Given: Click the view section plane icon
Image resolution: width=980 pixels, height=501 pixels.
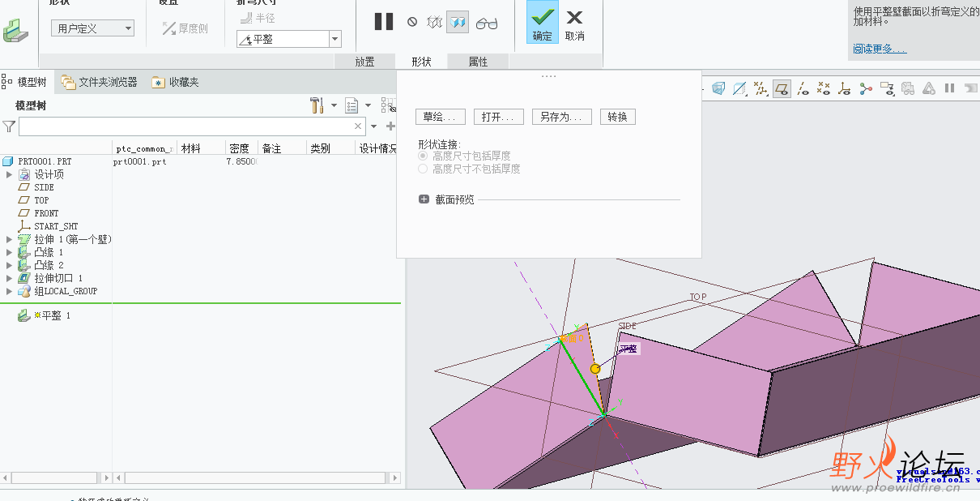Looking at the screenshot, I should click(x=739, y=88).
